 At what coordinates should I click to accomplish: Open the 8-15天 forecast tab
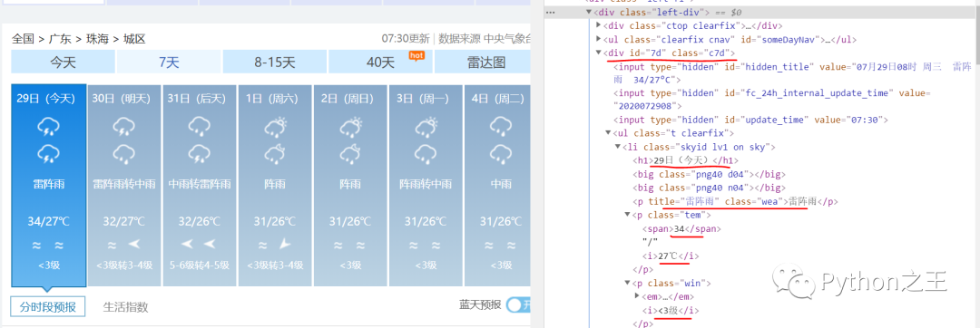click(x=274, y=63)
